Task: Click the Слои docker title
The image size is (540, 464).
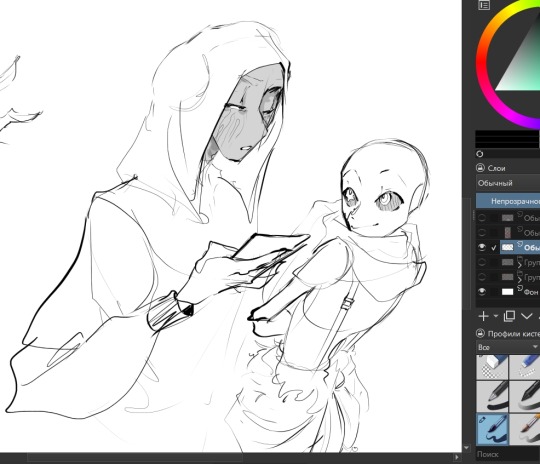Action: (x=497, y=168)
